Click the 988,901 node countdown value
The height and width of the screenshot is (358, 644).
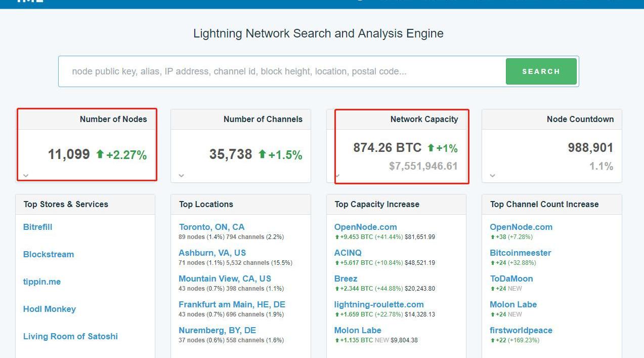pos(590,147)
